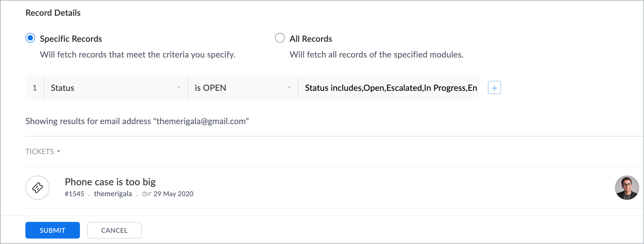The height and width of the screenshot is (244, 644).
Task: Click the plus icon to add criteria
Action: click(x=494, y=88)
